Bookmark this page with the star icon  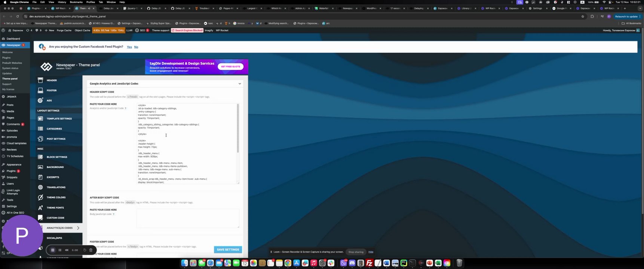[583, 16]
